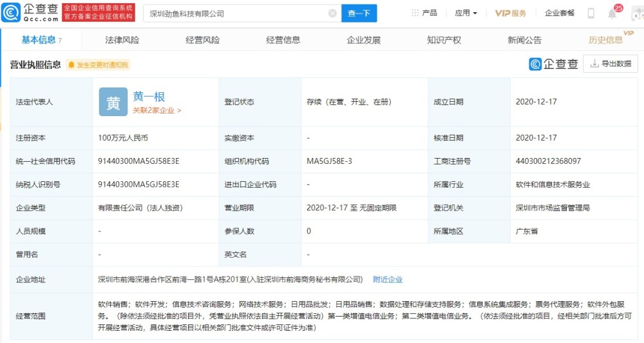Select the authority 深圳市市场监督管理局
644x343 pixels.
click(x=553, y=208)
